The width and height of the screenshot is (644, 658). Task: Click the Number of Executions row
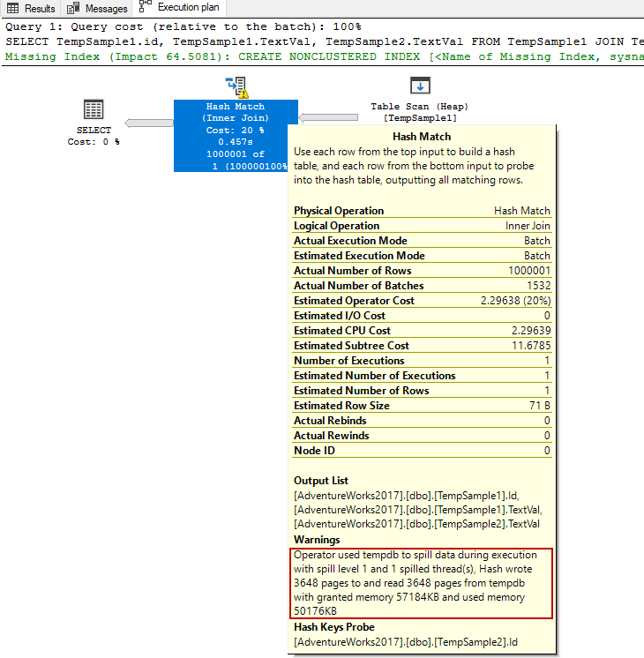click(x=422, y=361)
